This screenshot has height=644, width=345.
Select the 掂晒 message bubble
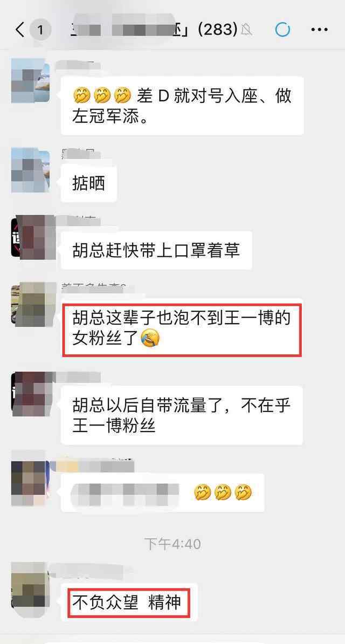point(89,183)
